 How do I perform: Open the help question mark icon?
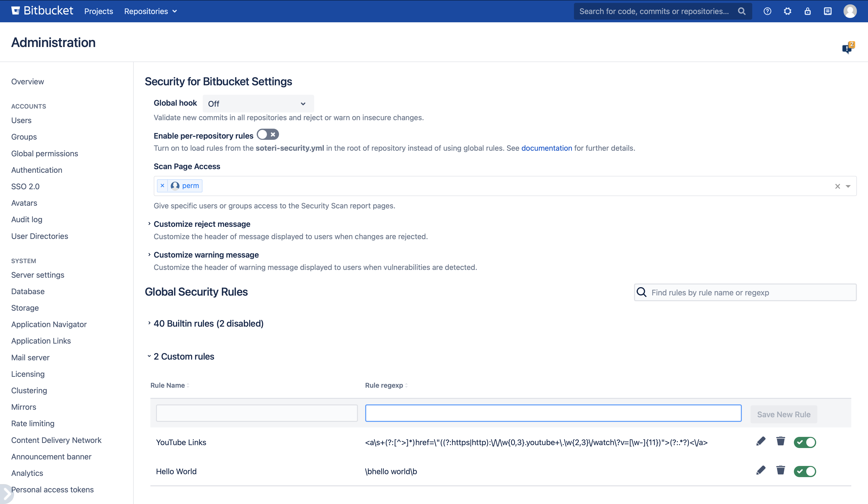pos(767,11)
